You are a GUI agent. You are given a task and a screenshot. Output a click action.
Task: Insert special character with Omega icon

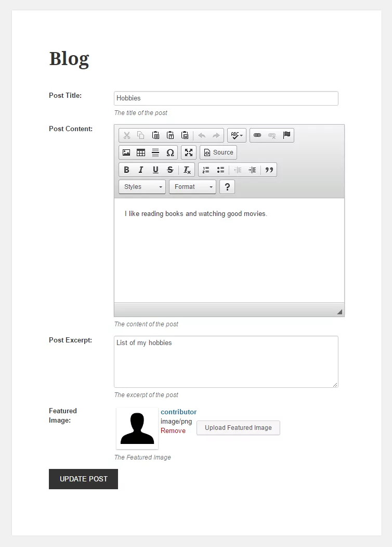[170, 152]
